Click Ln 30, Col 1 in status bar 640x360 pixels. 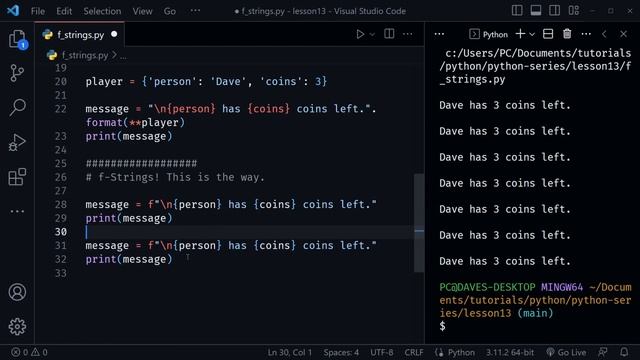pos(289,352)
